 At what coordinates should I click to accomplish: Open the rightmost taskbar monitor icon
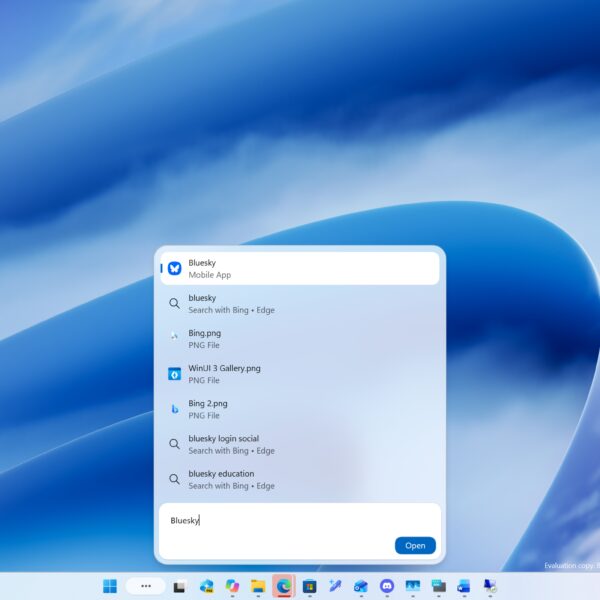(x=490, y=586)
